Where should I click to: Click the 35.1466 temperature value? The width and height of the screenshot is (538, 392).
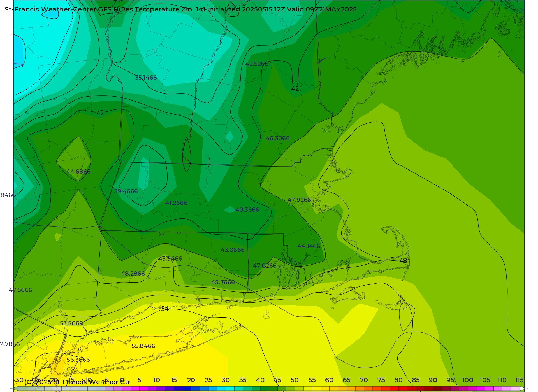[x=146, y=78]
